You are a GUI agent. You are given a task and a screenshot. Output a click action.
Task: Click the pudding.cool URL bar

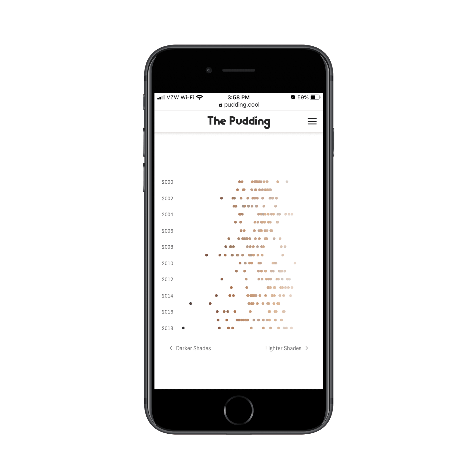tap(238, 105)
